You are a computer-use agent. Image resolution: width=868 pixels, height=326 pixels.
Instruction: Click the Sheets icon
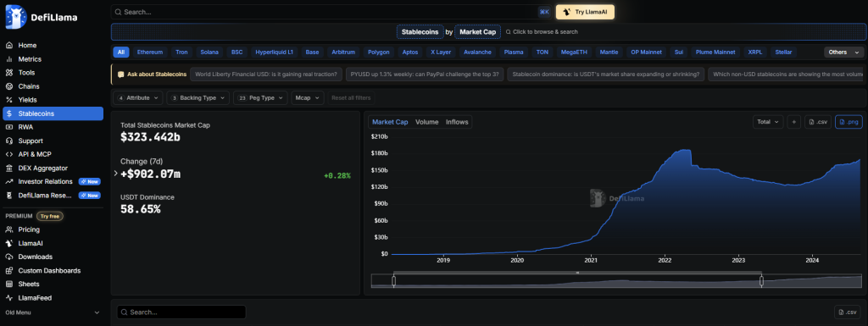pos(8,284)
